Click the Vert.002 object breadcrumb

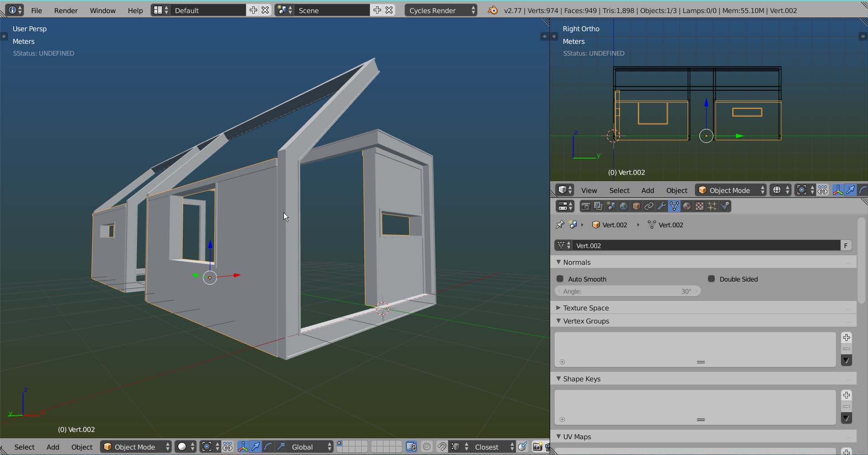point(609,225)
